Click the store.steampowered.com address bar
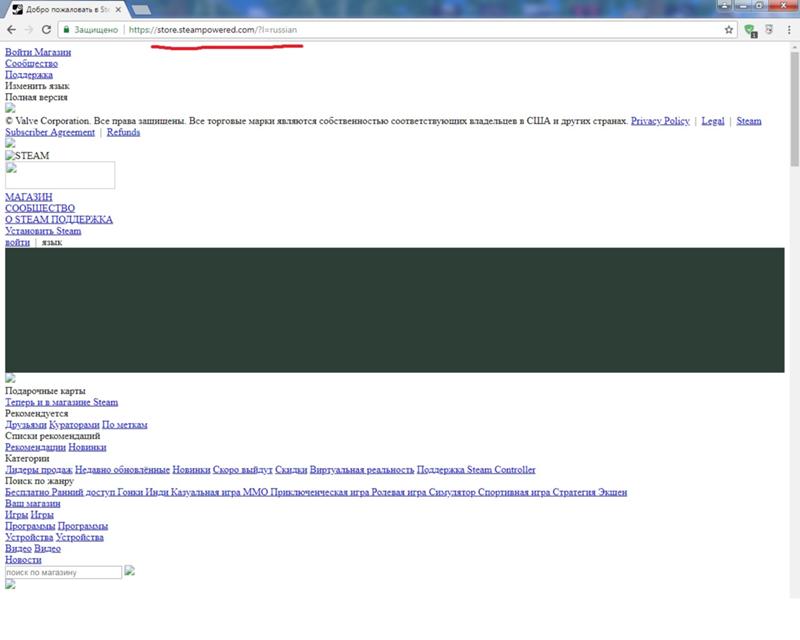 (x=400, y=30)
